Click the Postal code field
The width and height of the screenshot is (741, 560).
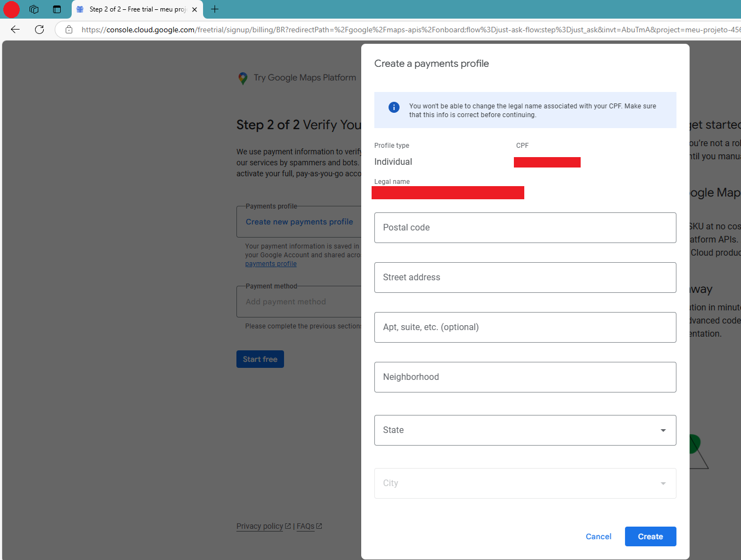coord(525,227)
